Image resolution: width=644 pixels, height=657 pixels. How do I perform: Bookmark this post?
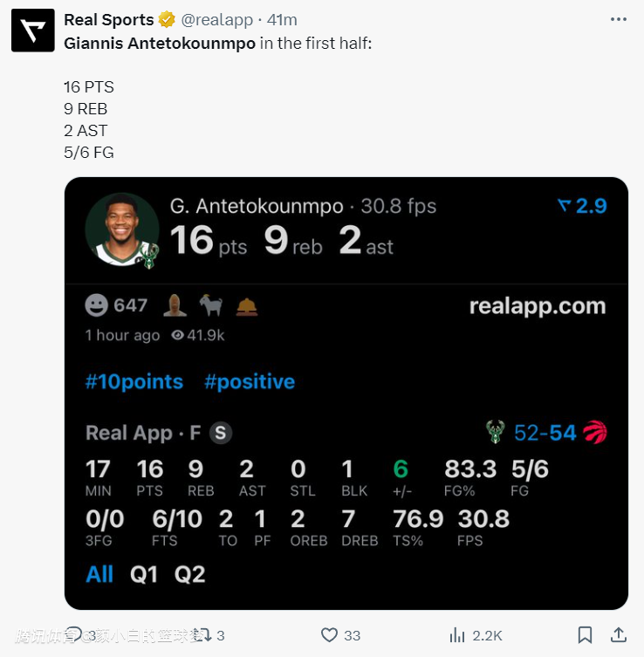(586, 635)
